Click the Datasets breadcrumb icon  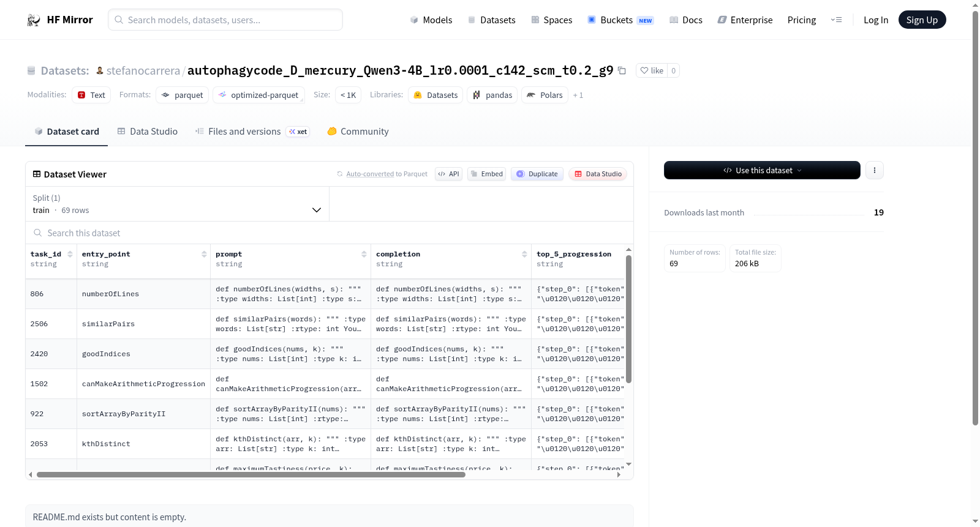[31, 71]
